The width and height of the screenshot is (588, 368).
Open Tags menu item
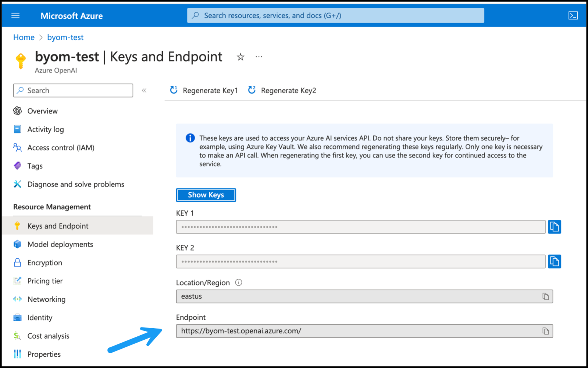click(x=35, y=166)
